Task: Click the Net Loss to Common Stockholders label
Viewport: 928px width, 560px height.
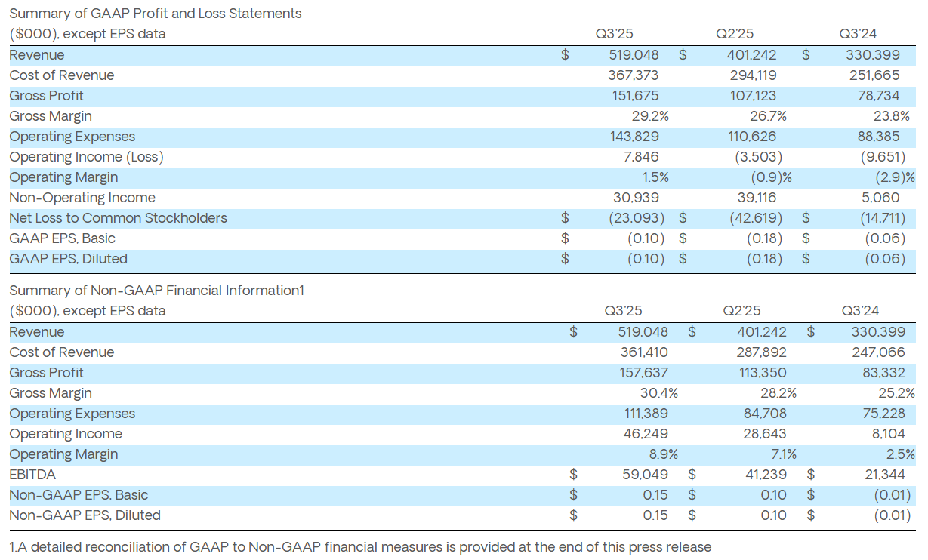Action: coord(118,218)
